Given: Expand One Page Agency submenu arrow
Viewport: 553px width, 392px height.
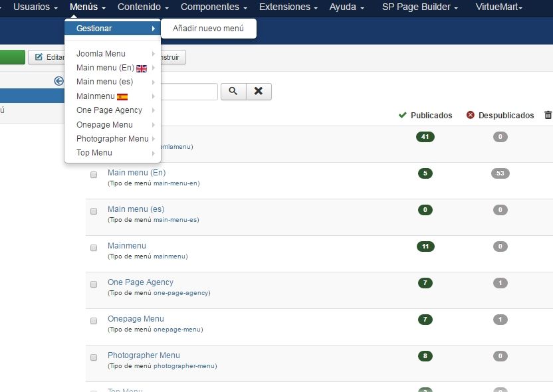Looking at the screenshot, I should (154, 110).
